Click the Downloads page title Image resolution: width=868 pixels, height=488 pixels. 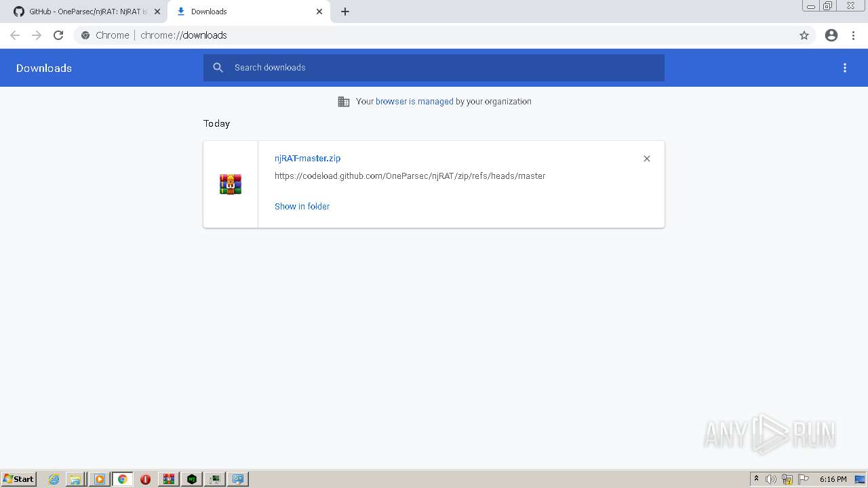pyautogui.click(x=44, y=68)
